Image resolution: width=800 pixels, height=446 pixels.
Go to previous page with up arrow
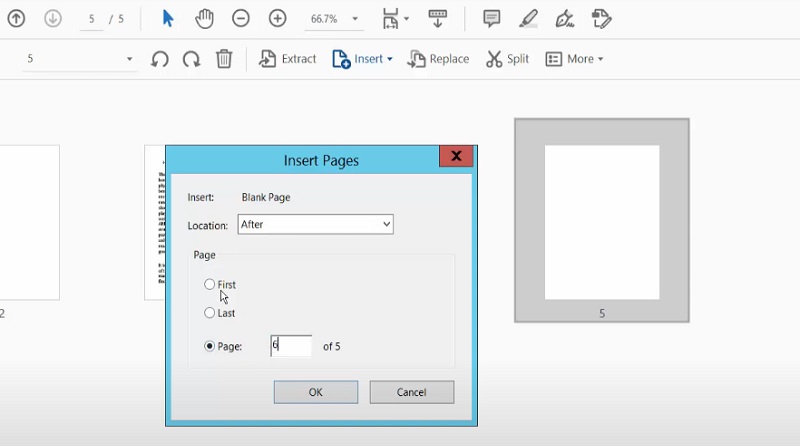[x=16, y=19]
